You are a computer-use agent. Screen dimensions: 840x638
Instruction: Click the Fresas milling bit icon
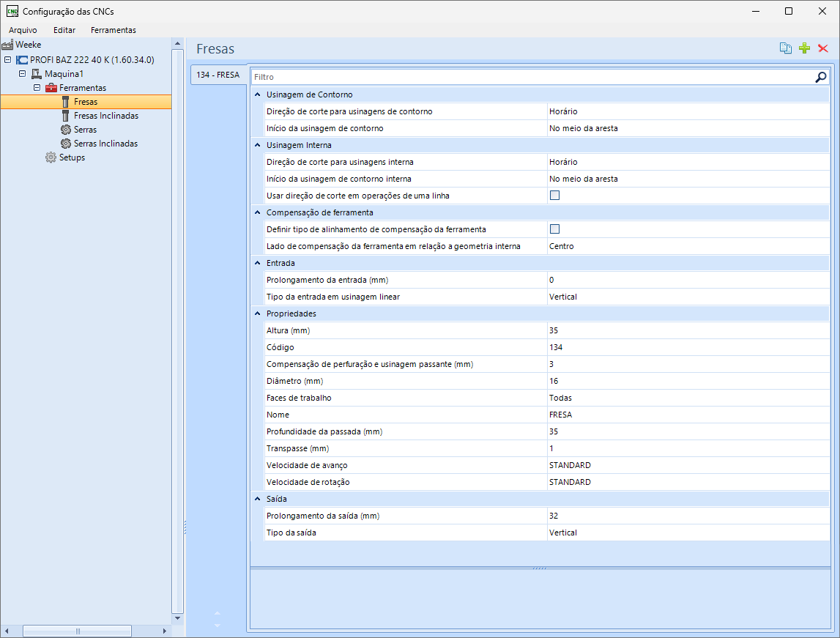pyautogui.click(x=65, y=102)
